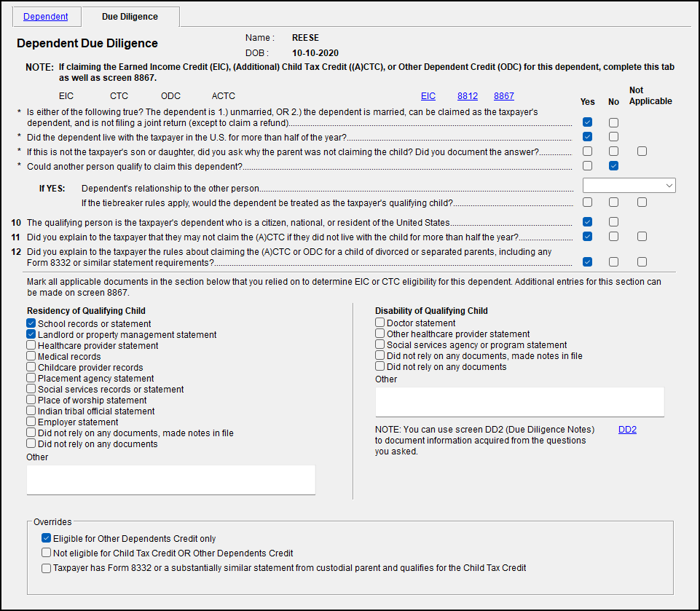This screenshot has width=700, height=611.
Task: Check No for lived with taxpayer half the year
Action: [613, 137]
